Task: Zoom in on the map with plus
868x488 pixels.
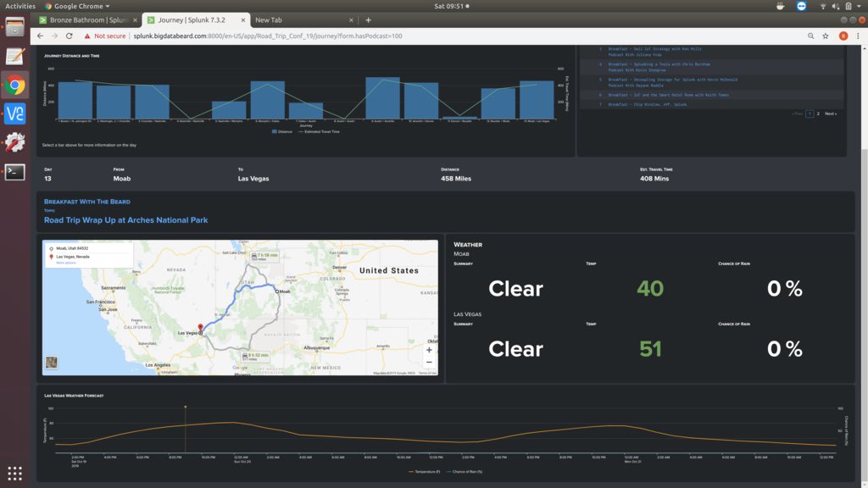Action: coord(429,350)
